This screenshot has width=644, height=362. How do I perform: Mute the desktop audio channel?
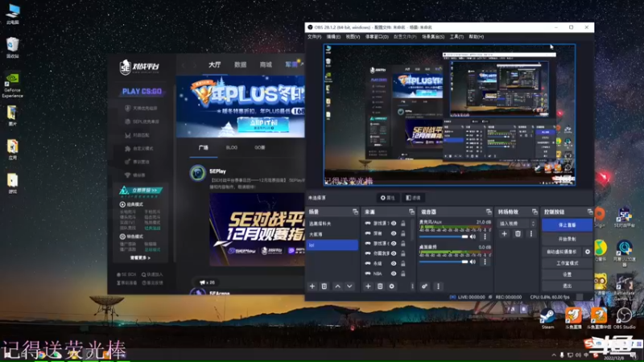coord(473,262)
